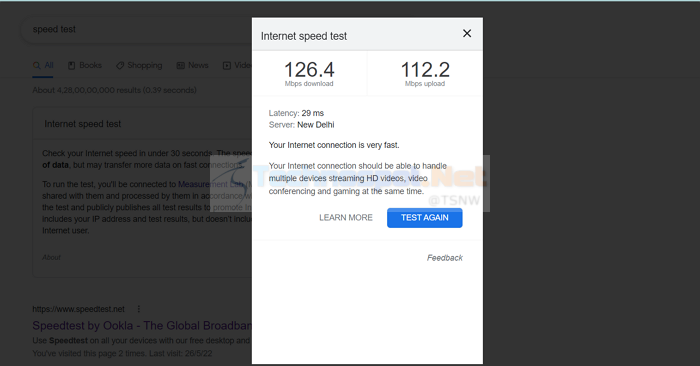700x366 pixels.
Task: Select the 112.2 Mbps upload value
Action: tap(425, 74)
